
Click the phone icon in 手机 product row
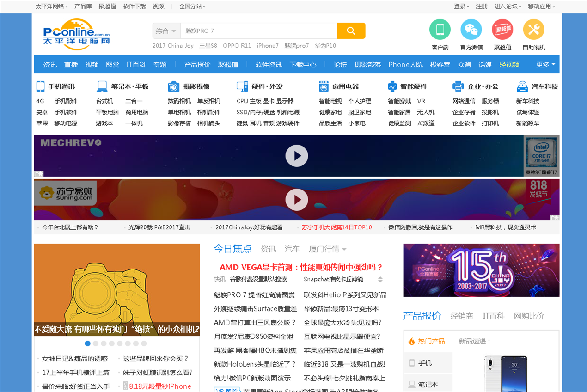pyautogui.click(x=412, y=363)
